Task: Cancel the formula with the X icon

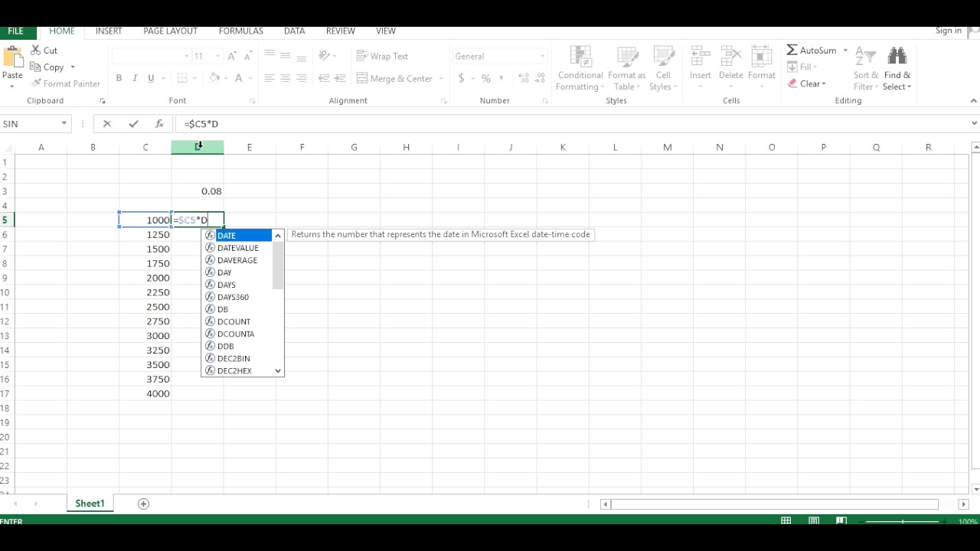Action: coord(107,123)
